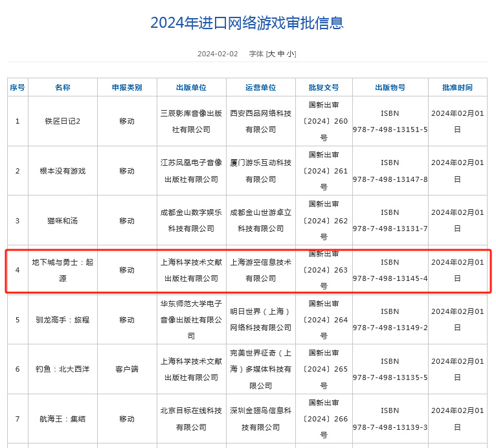The width and height of the screenshot is (496, 448).
Task: Click 客户端 category in 钓鱼：北大西洋 row
Action: click(x=127, y=369)
